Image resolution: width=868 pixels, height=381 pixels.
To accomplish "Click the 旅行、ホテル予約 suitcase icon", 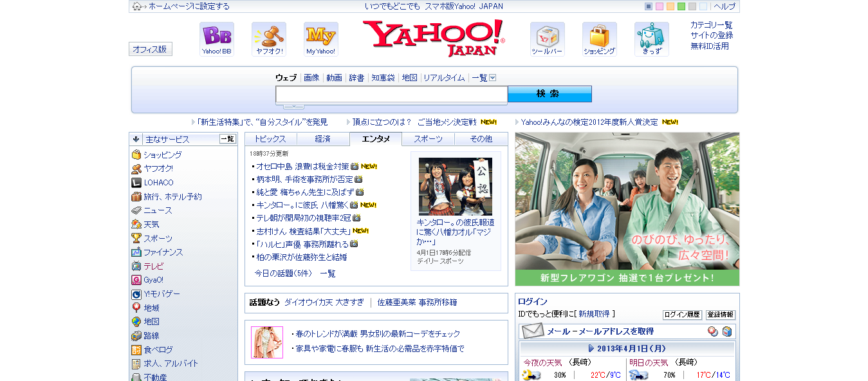I will 136,196.
